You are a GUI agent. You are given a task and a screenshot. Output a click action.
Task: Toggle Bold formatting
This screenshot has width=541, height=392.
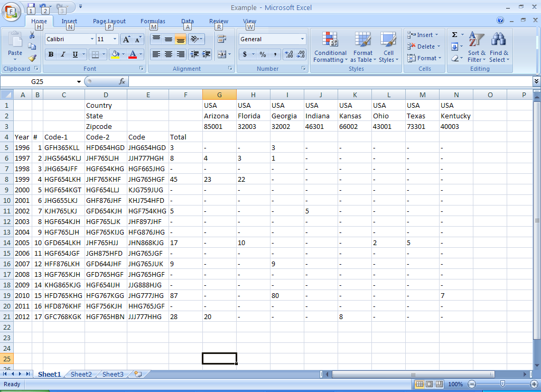click(x=51, y=54)
